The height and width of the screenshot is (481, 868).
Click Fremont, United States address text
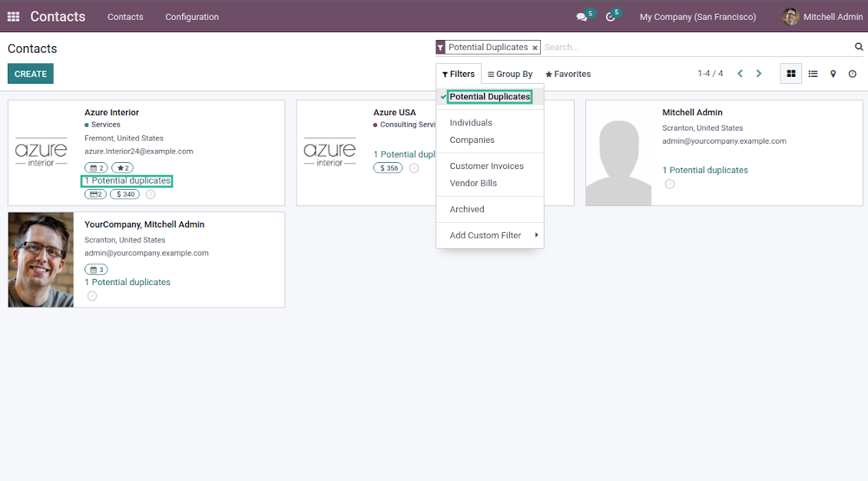click(124, 138)
